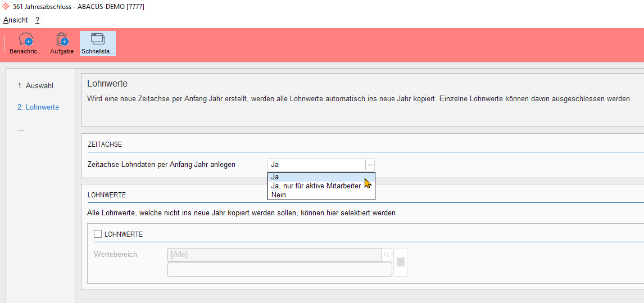The width and height of the screenshot is (644, 303).
Task: Open the Ansicht menu
Action: tap(16, 20)
